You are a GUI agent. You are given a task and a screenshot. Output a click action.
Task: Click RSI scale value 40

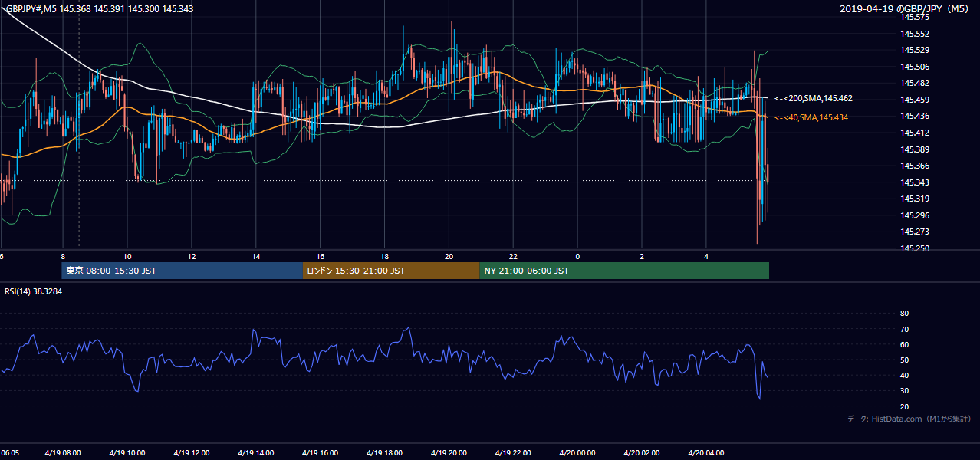pyautogui.click(x=904, y=375)
